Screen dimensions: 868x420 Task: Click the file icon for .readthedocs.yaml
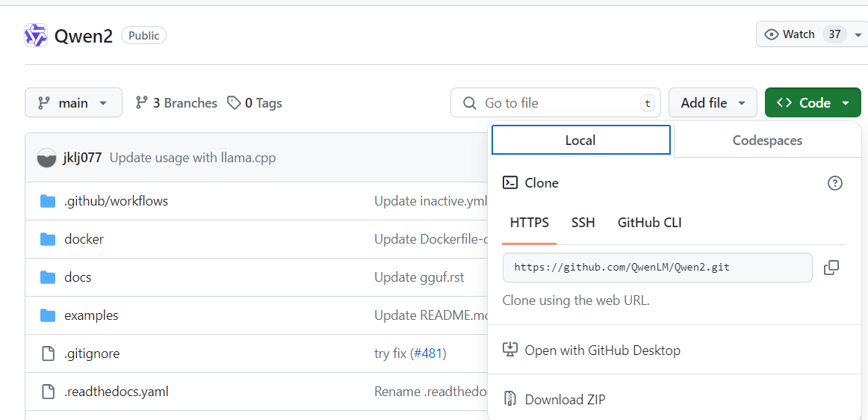[49, 392]
